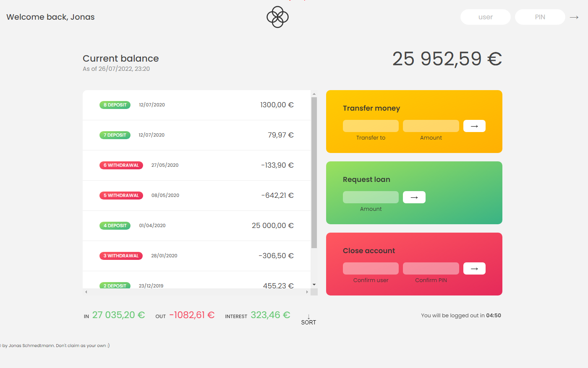Submit the Request loan arrow button

click(x=414, y=197)
